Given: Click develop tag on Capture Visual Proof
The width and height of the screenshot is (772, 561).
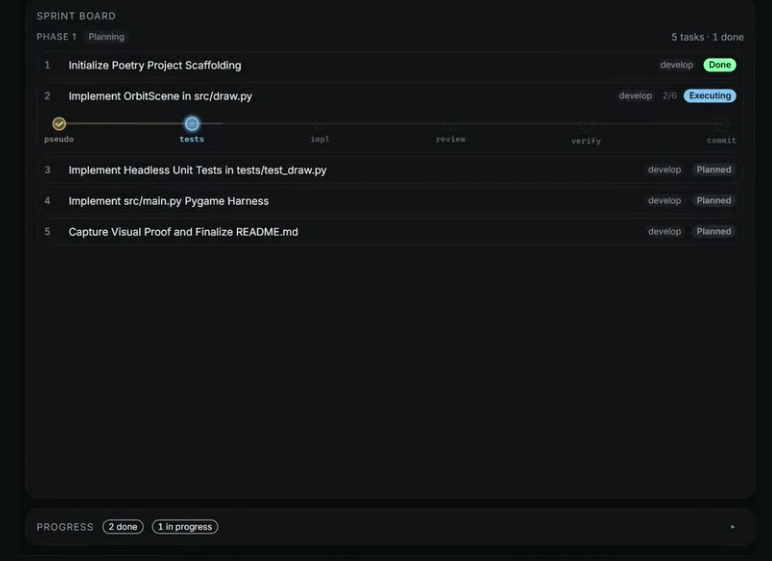Looking at the screenshot, I should [664, 231].
